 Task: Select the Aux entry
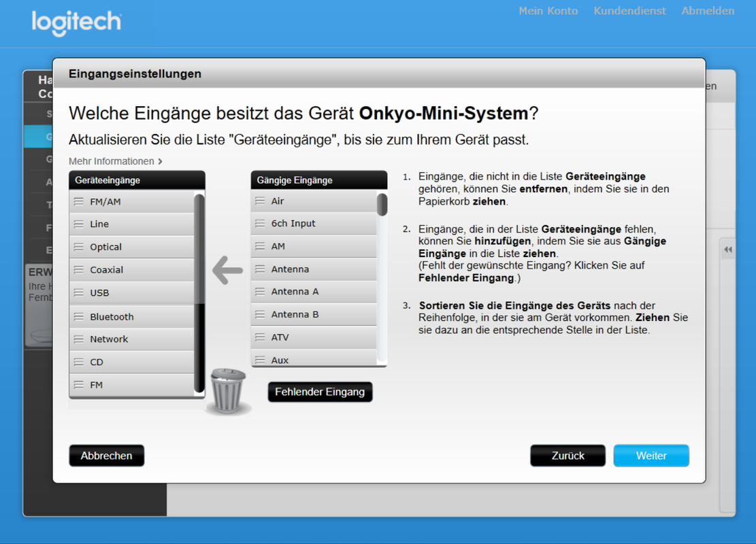314,358
